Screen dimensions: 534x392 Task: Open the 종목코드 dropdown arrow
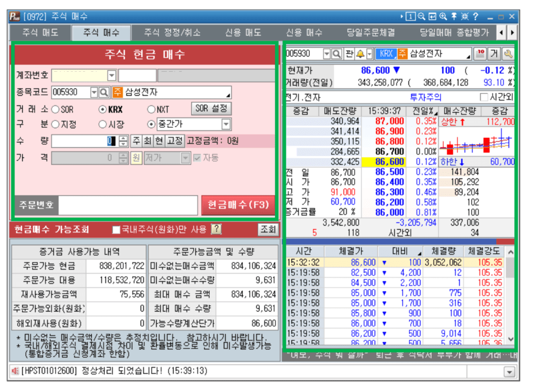93,92
